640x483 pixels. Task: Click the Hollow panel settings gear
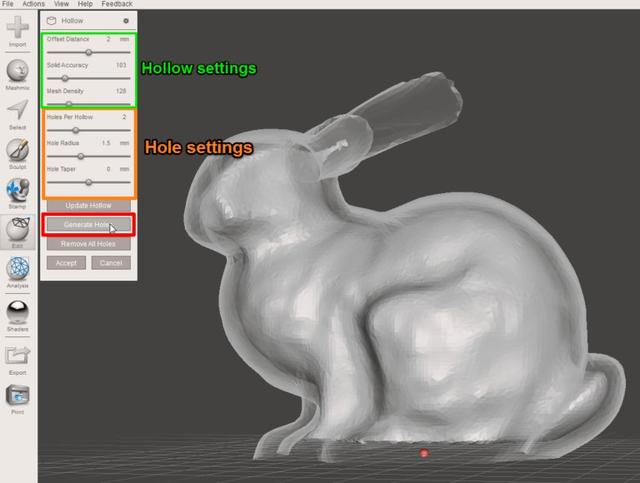click(x=126, y=20)
